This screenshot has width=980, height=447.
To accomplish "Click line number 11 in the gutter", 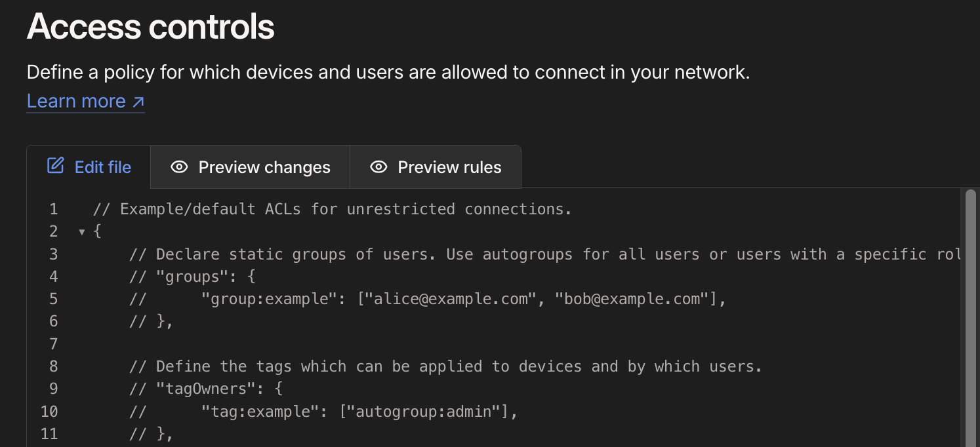I will [49, 433].
